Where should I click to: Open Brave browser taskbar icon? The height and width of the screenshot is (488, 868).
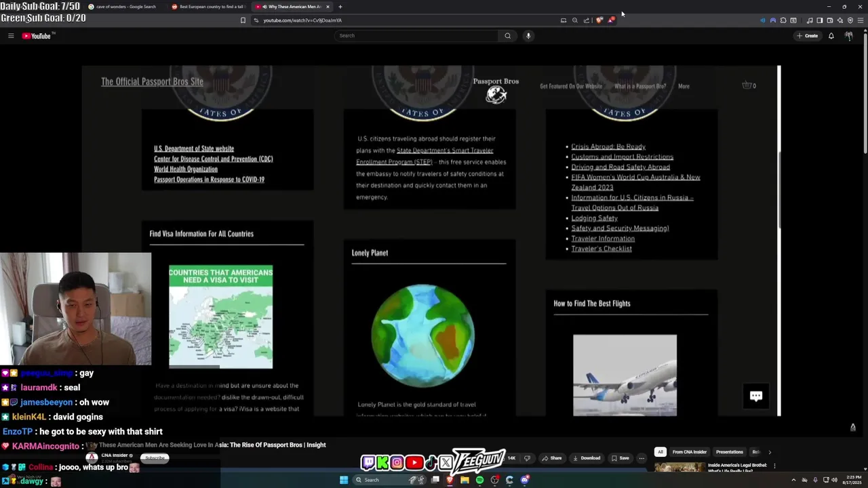pyautogui.click(x=450, y=480)
